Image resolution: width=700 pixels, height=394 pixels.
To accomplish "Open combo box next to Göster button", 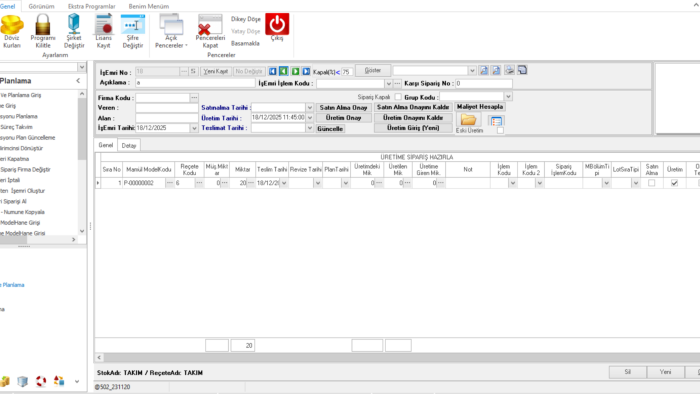I will click(472, 71).
